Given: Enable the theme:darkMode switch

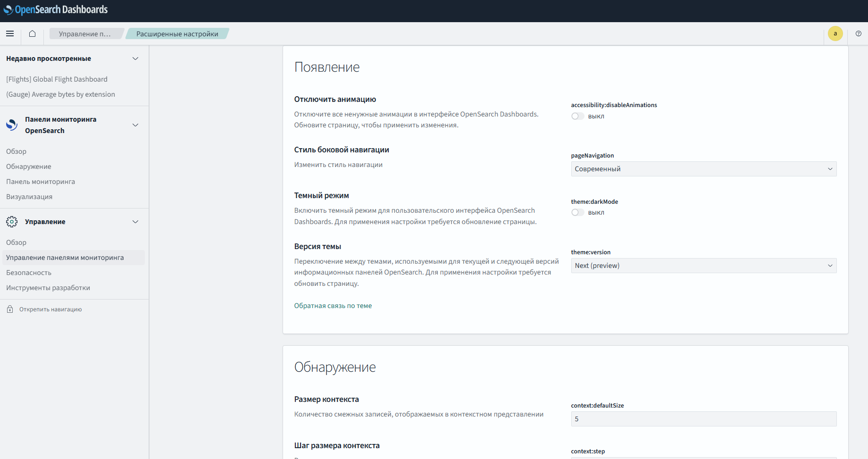Looking at the screenshot, I should point(577,213).
